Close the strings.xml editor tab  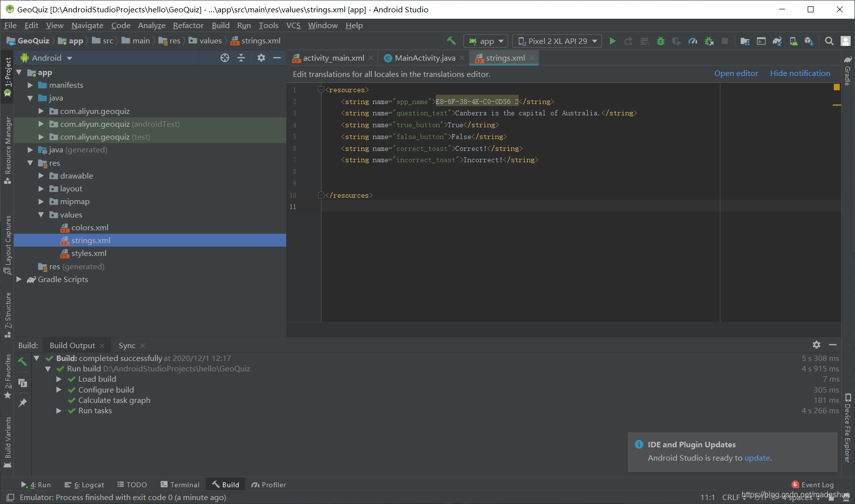[x=532, y=58]
